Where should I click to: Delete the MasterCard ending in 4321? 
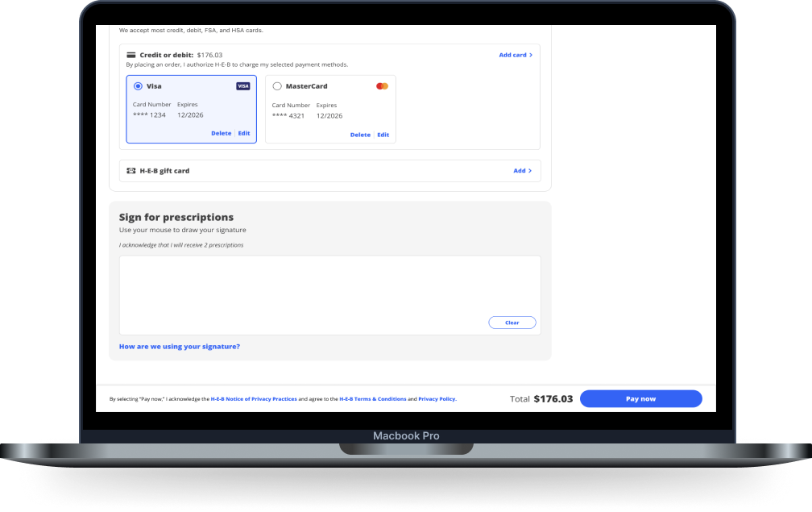[360, 135]
